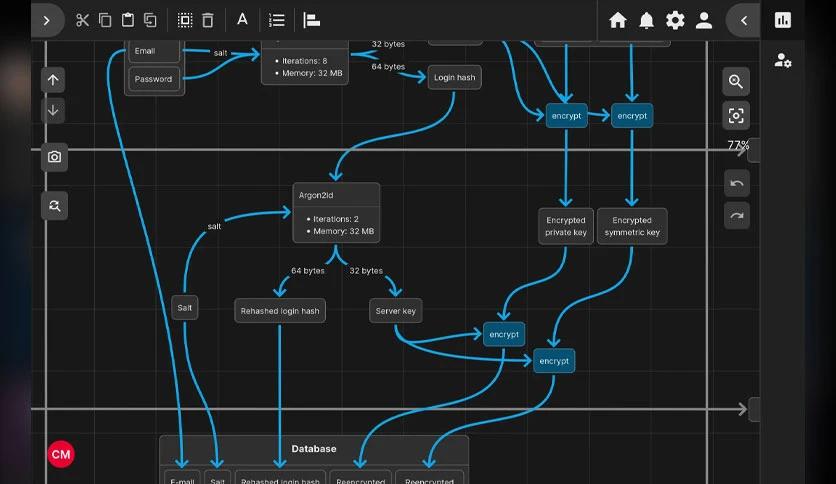836x484 pixels.
Task: Click the clipboard paste icon
Action: pyautogui.click(x=128, y=20)
